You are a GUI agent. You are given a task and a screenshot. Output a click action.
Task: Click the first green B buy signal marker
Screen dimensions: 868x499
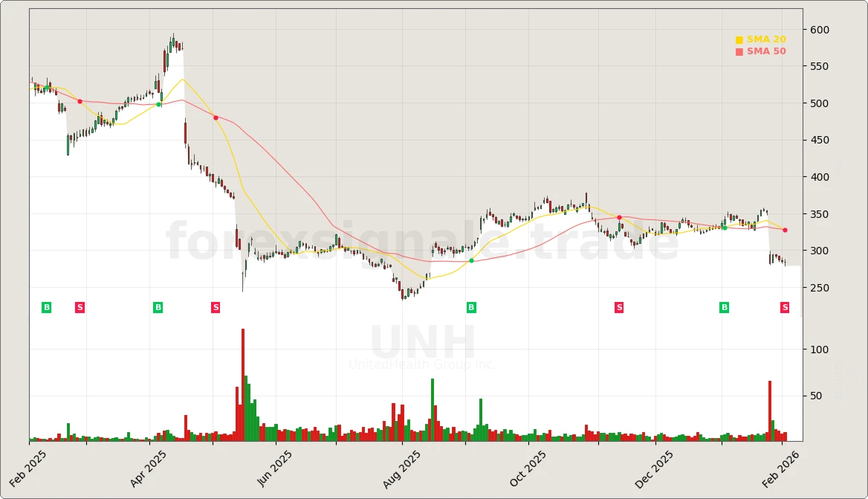[46, 306]
